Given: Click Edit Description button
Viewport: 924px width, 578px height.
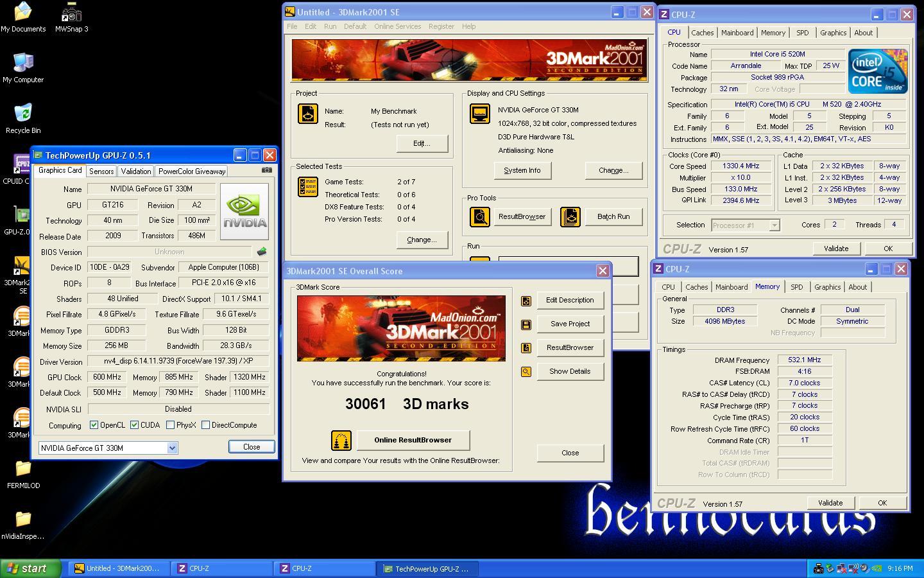Looking at the screenshot, I should [570, 300].
